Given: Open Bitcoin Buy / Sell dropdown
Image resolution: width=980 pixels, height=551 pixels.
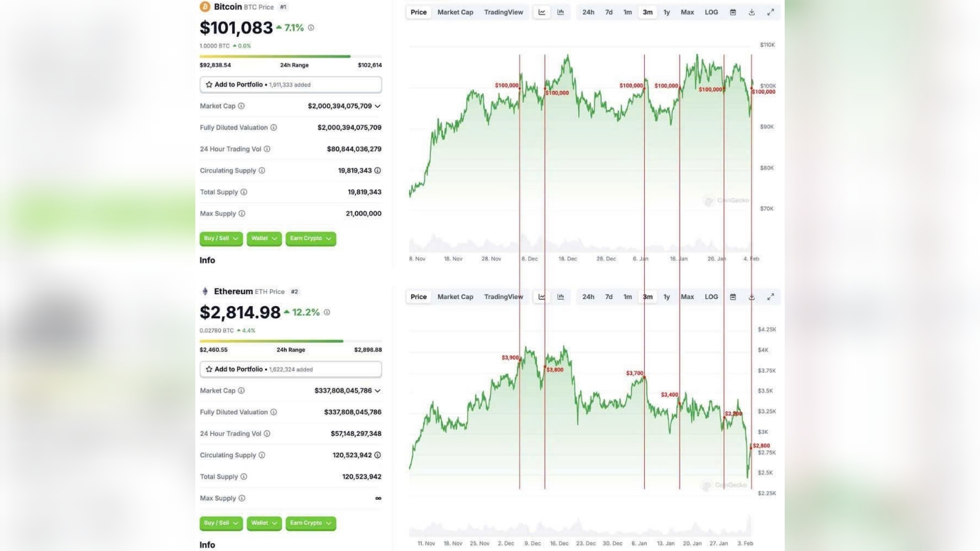Looking at the screenshot, I should 221,239.
